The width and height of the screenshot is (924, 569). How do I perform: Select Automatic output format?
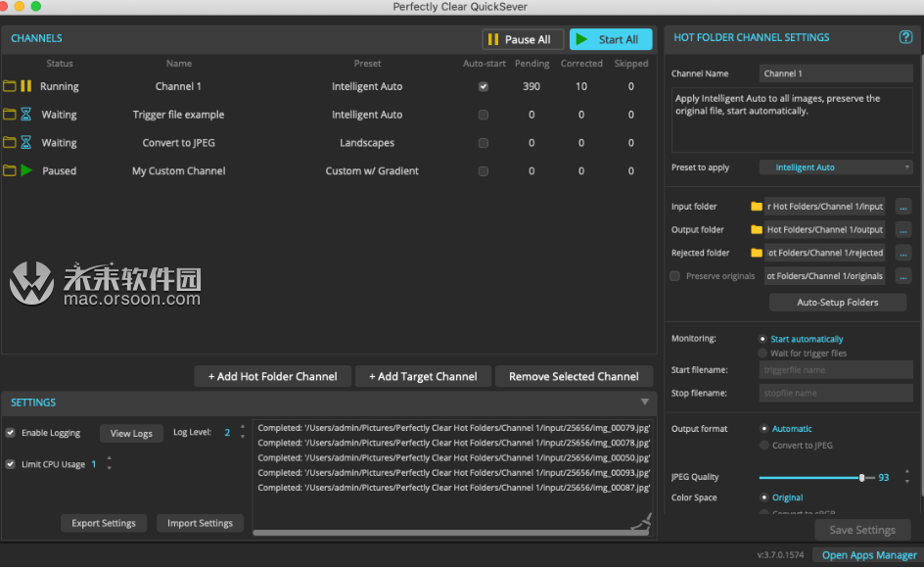(764, 429)
